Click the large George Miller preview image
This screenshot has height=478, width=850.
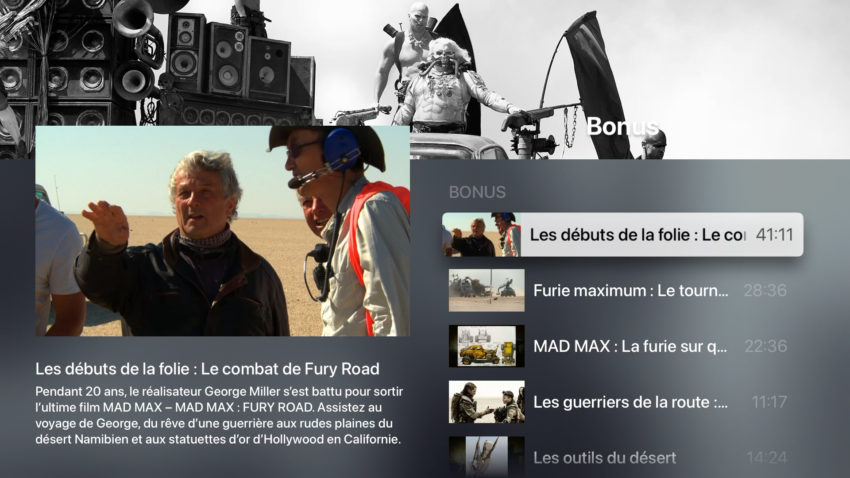(x=222, y=231)
